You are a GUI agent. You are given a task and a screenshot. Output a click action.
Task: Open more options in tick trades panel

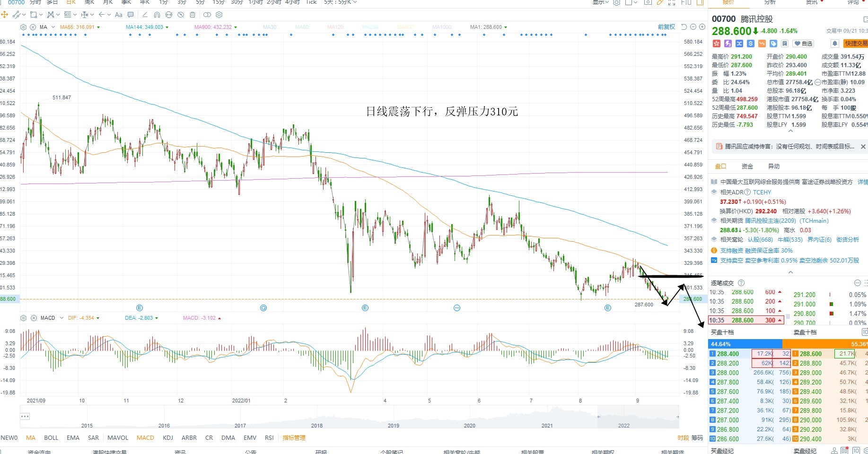click(x=857, y=283)
